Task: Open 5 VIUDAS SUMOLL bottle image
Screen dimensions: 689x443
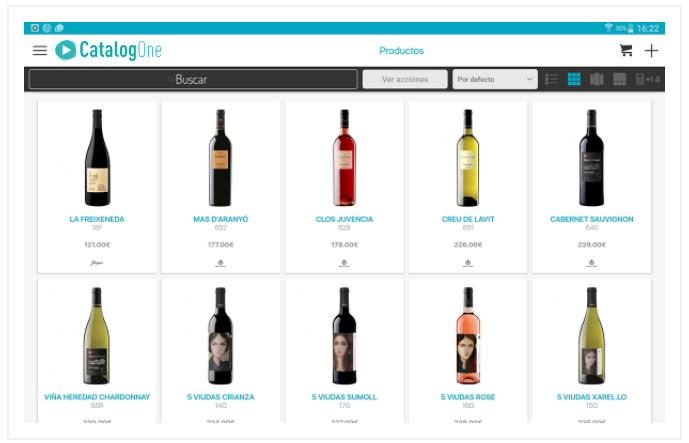Action: [x=344, y=336]
